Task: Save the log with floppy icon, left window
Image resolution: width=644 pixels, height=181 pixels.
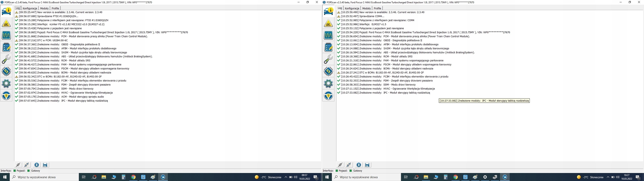Action: [45, 165]
